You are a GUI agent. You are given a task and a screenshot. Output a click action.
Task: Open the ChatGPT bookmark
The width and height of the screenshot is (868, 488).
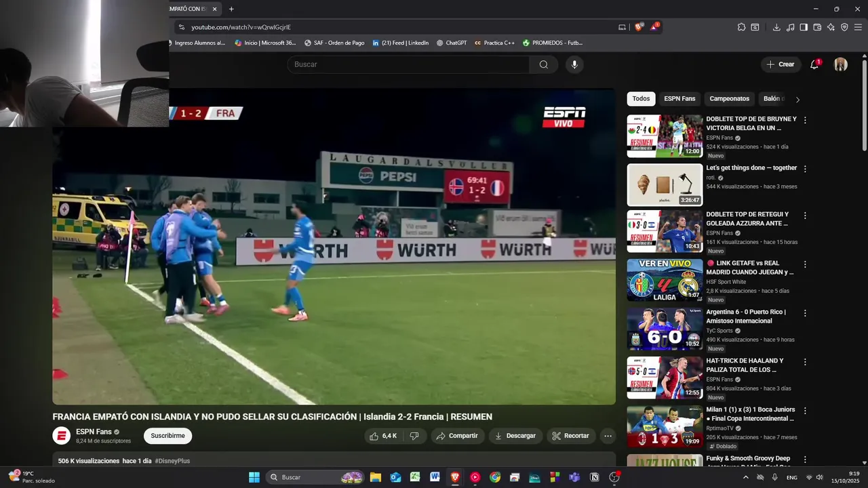(x=452, y=43)
